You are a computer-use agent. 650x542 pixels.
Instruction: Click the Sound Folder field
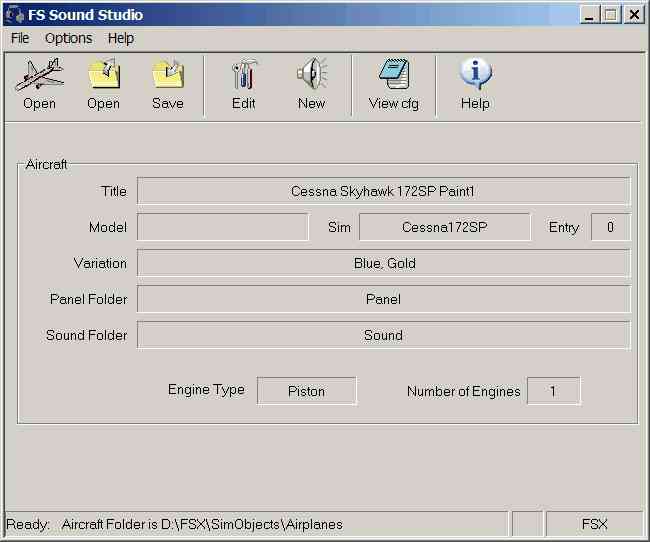coord(383,335)
